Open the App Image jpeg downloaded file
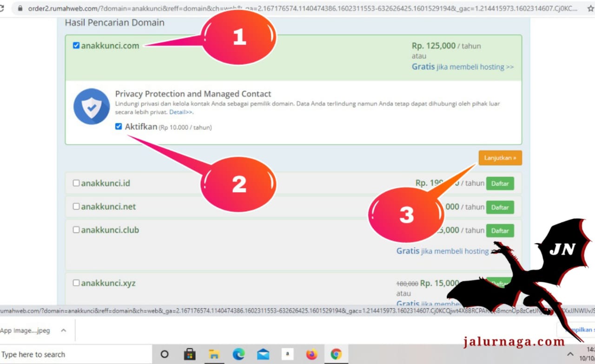 25,331
